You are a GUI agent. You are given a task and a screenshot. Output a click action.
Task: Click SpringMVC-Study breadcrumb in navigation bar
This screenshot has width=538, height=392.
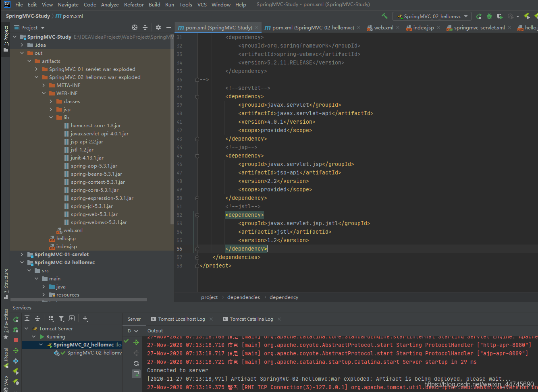28,16
